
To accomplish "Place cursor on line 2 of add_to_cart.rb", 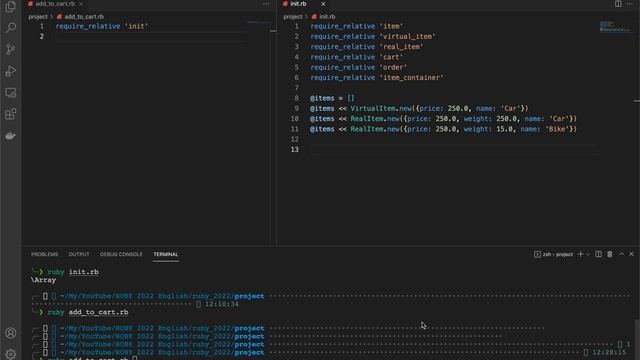I will [151, 36].
